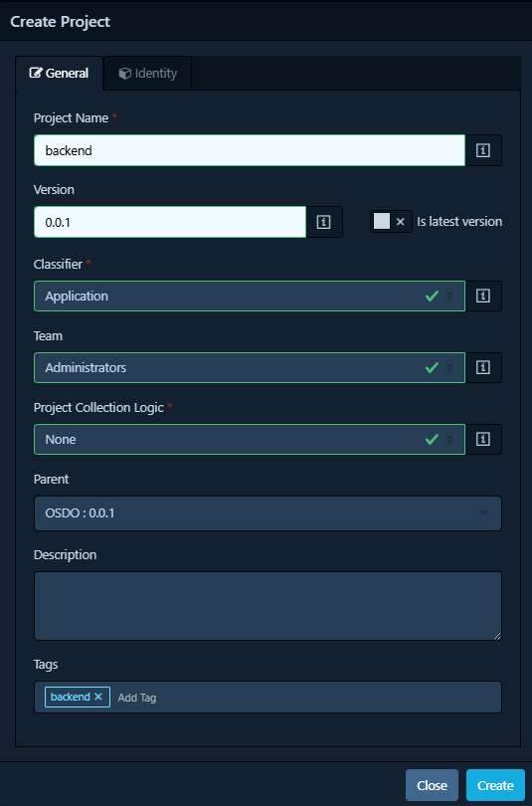Click info icon next to Team dropdown

(482, 367)
